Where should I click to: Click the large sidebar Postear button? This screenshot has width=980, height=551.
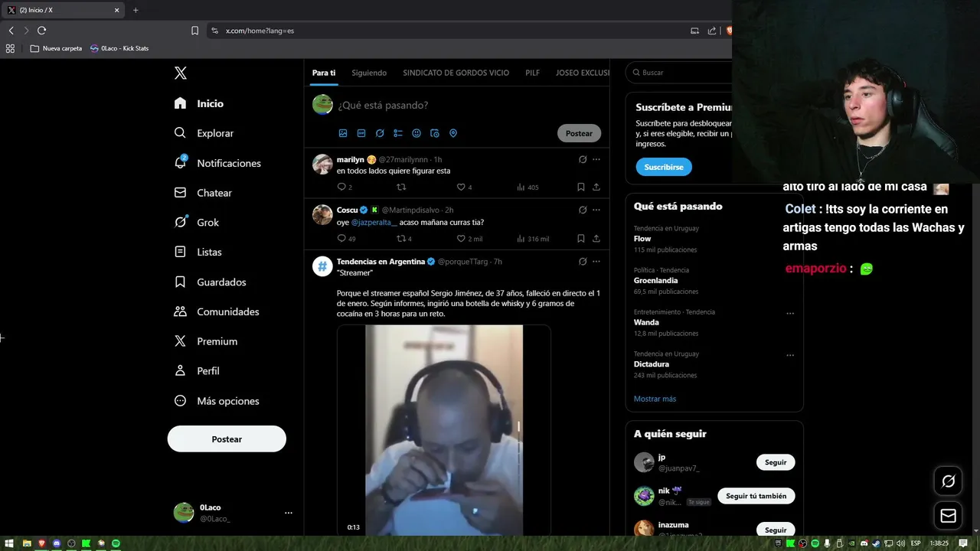click(227, 439)
